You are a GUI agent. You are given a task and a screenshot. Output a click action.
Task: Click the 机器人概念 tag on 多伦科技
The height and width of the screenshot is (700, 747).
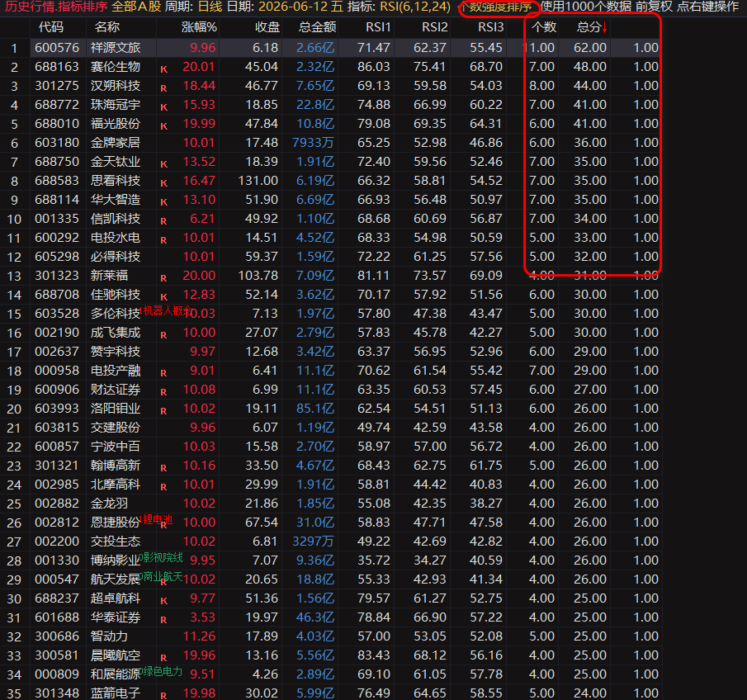(x=168, y=310)
